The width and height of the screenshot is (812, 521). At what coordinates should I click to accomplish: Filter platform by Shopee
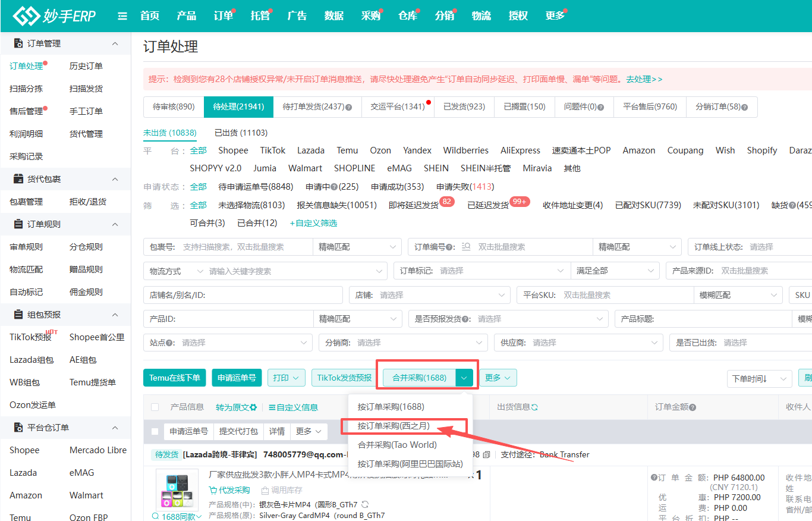point(233,150)
